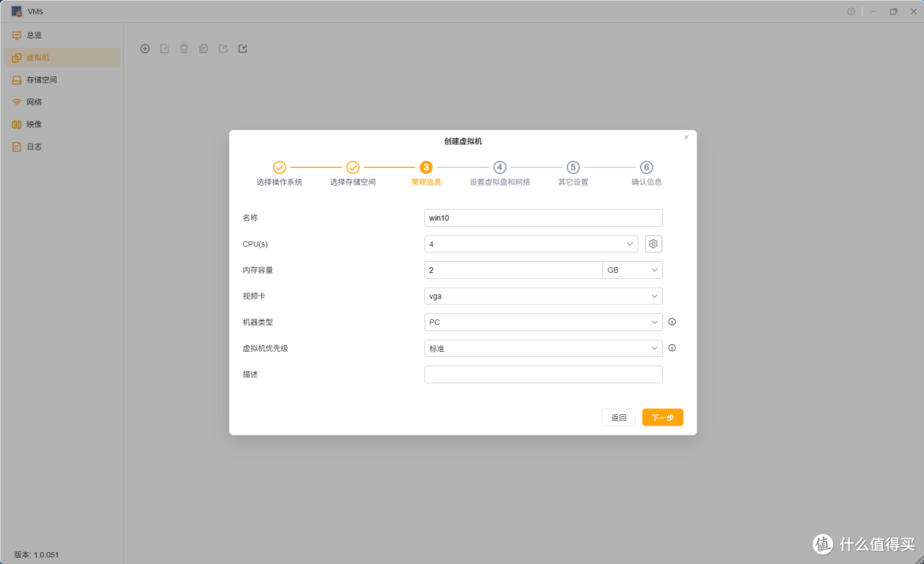Expand the 视频卡 vga dropdown

(543, 296)
